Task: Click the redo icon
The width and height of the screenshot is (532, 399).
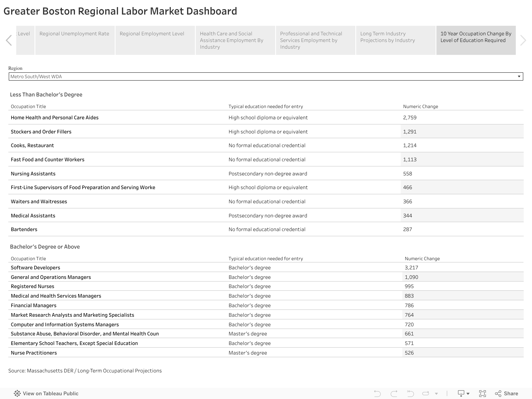Action: [394, 393]
